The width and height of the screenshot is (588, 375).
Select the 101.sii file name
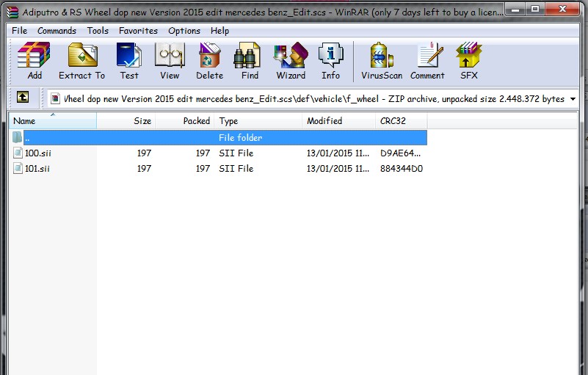pyautogui.click(x=37, y=168)
